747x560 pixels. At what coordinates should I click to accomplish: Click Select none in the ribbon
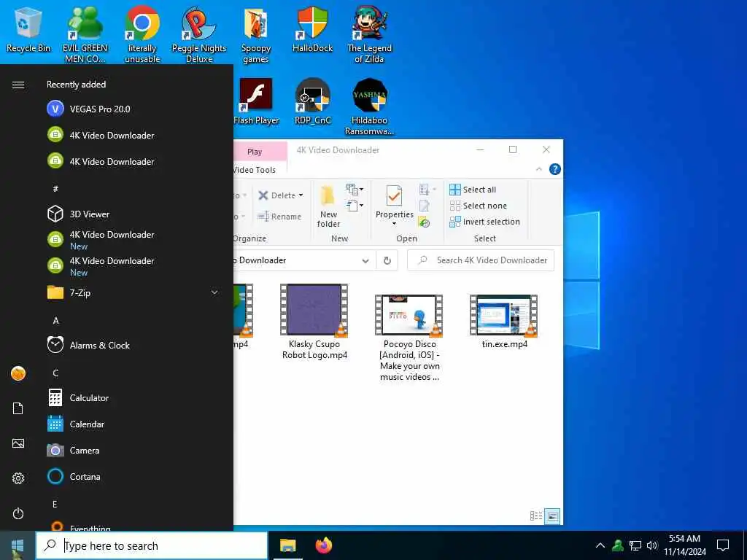click(479, 206)
